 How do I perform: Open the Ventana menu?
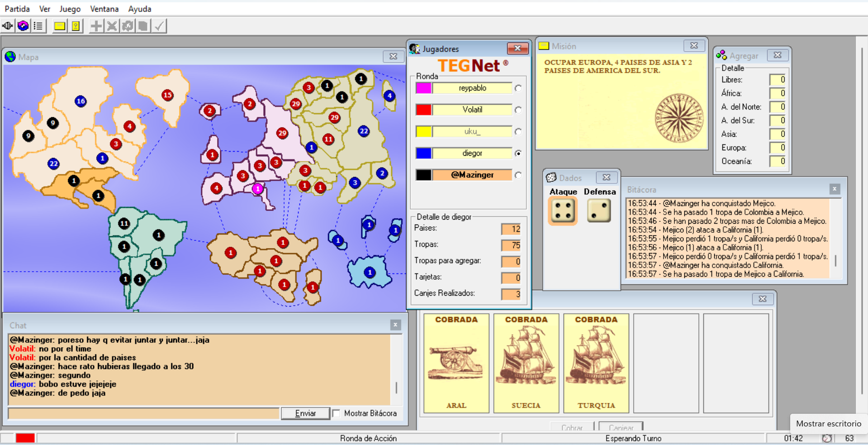click(104, 9)
